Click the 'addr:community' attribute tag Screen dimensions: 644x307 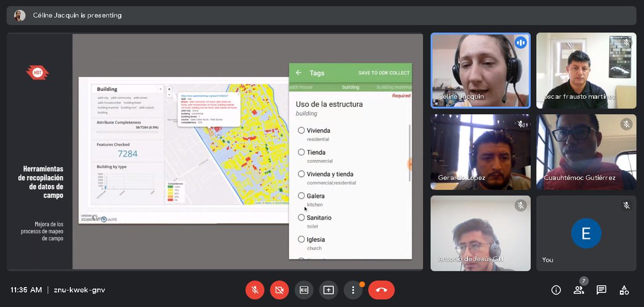pyautogui.click(x=121, y=98)
